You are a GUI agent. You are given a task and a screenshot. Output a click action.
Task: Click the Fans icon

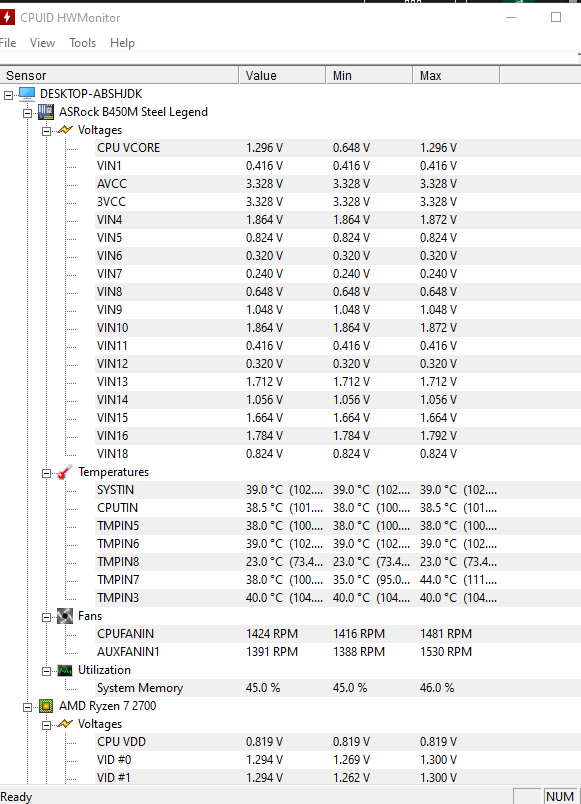click(x=65, y=616)
